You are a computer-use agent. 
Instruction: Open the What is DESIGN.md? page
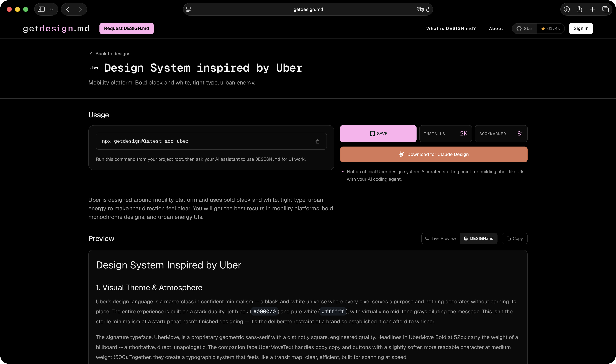click(x=451, y=29)
